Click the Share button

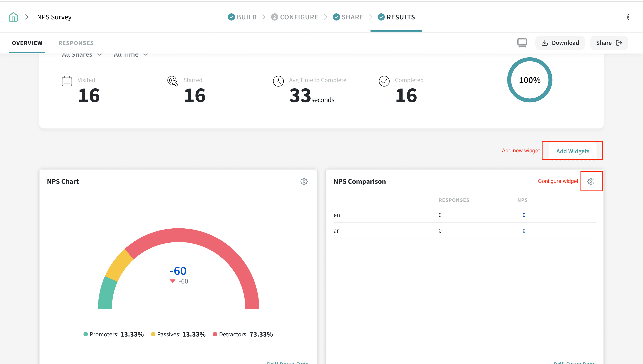pos(609,43)
